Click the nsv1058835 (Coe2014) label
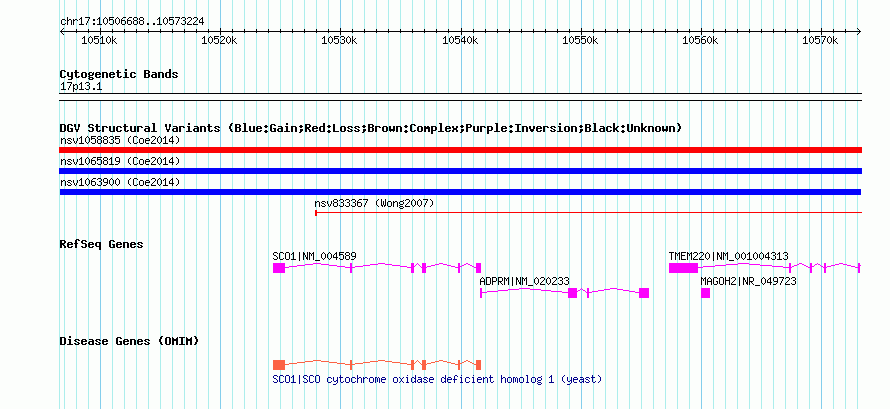 pyautogui.click(x=120, y=140)
